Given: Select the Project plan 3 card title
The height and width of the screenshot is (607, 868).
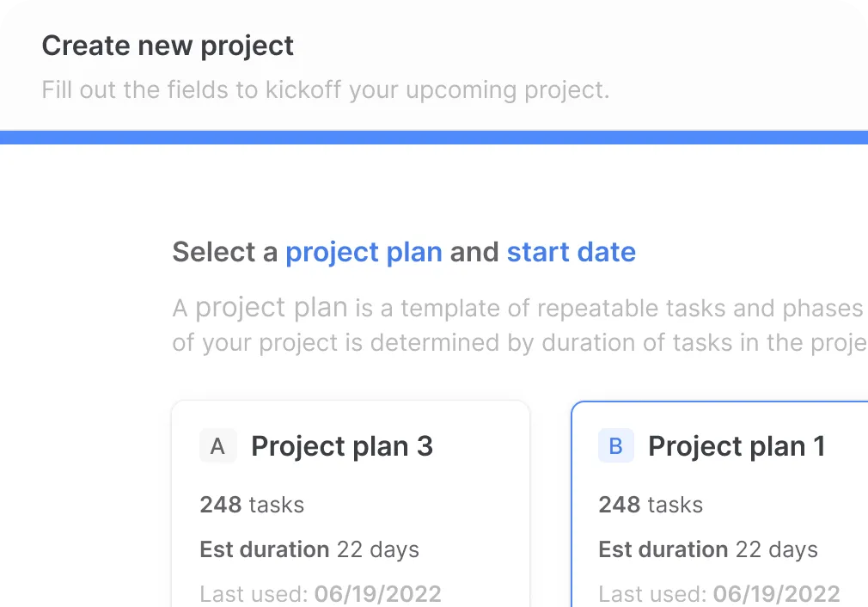Looking at the screenshot, I should (x=342, y=446).
